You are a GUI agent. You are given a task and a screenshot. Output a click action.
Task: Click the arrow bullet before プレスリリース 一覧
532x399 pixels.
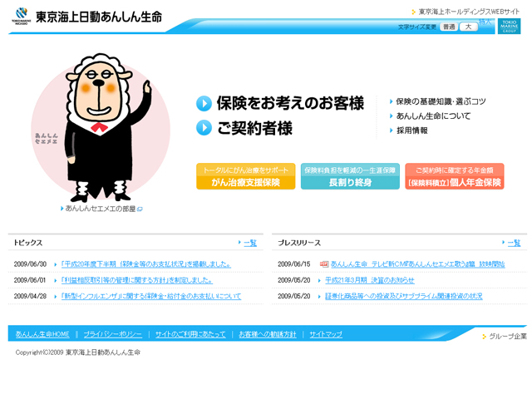click(x=503, y=242)
